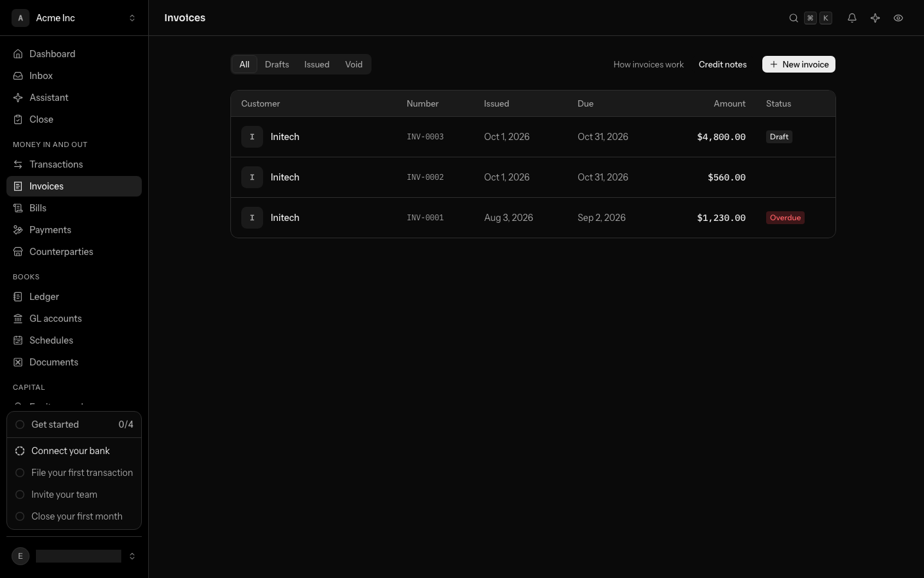
Task: Open How invoices work link
Action: [x=649, y=64]
